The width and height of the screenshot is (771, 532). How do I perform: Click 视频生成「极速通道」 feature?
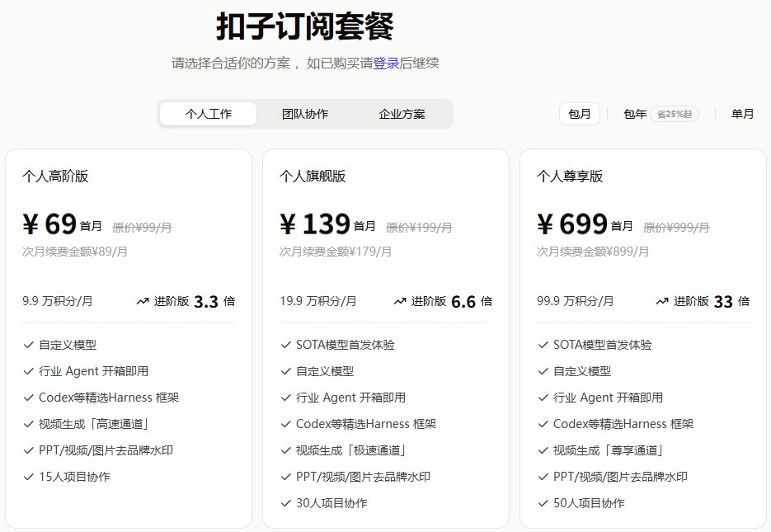click(350, 450)
